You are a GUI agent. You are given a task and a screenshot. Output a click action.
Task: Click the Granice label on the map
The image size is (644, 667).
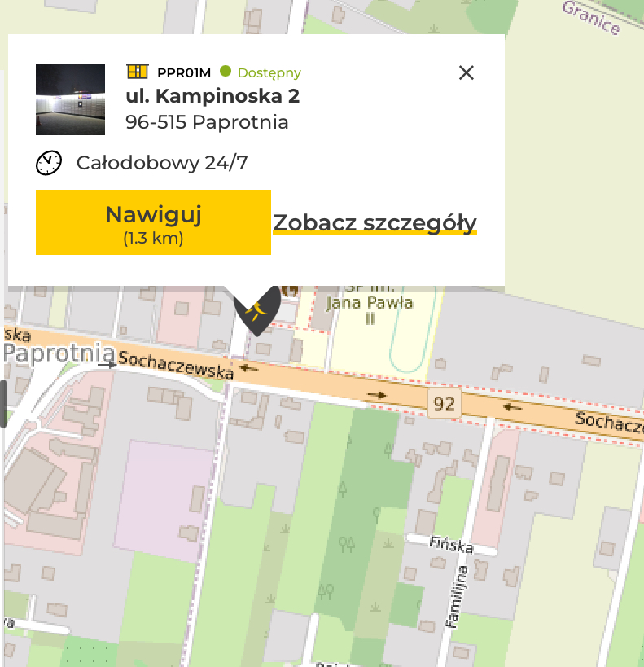coord(592,18)
